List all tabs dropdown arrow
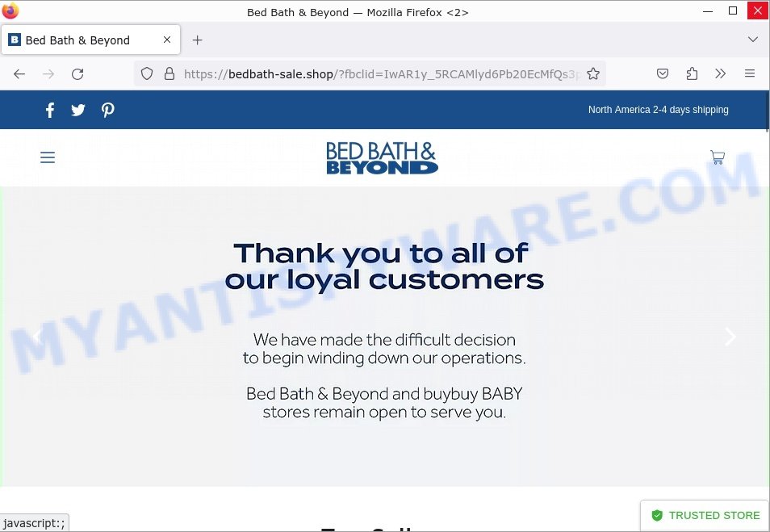The width and height of the screenshot is (770, 532). click(x=752, y=40)
